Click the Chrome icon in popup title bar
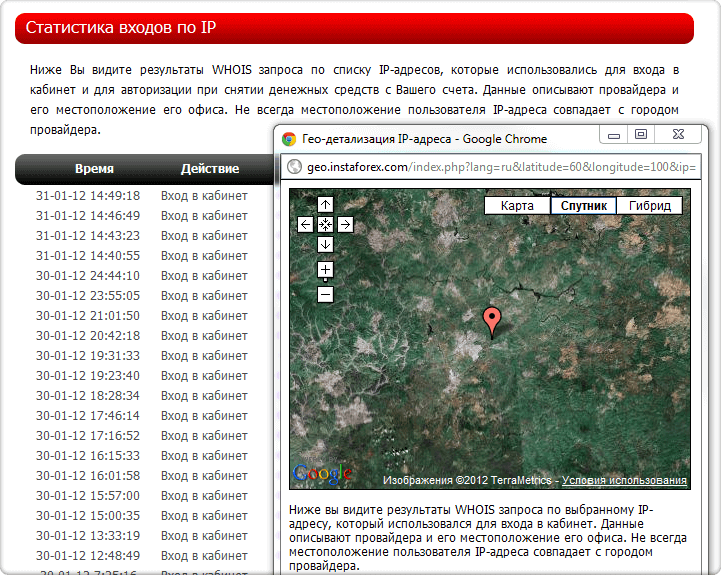The width and height of the screenshot is (721, 575). (x=289, y=139)
